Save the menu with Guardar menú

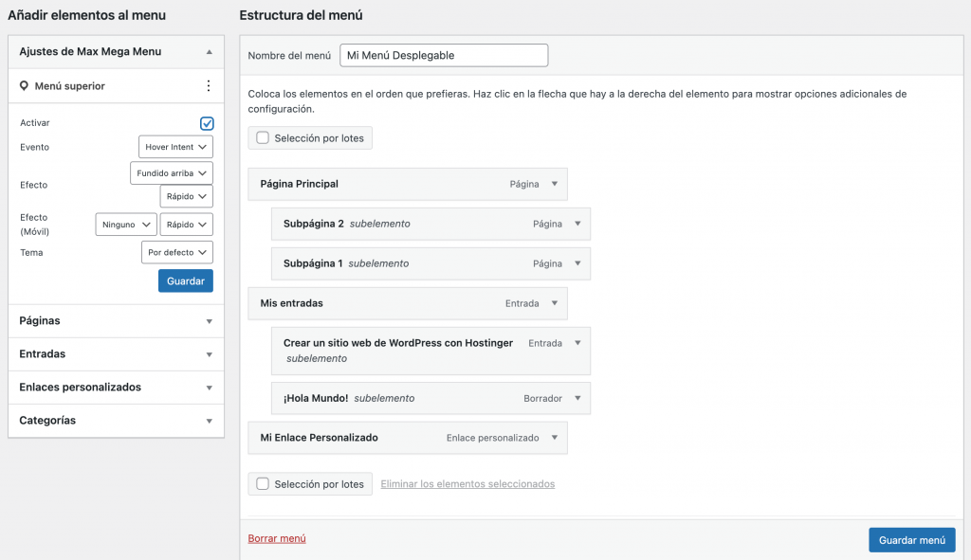(x=911, y=539)
